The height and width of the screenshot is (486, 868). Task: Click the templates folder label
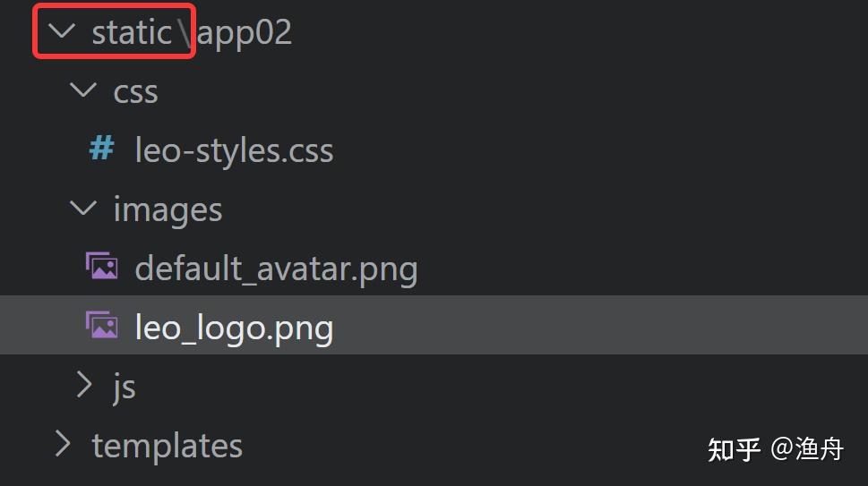point(167,446)
